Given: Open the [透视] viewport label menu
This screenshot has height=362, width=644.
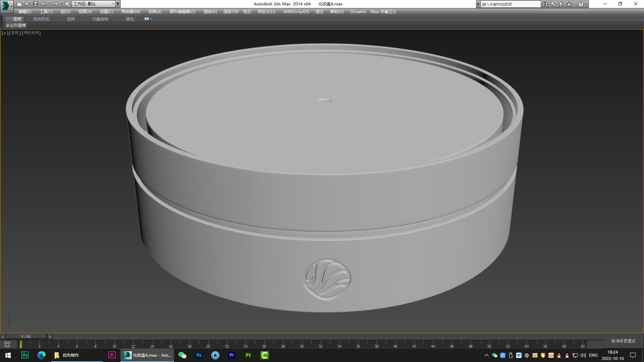Looking at the screenshot, I should [x=15, y=33].
